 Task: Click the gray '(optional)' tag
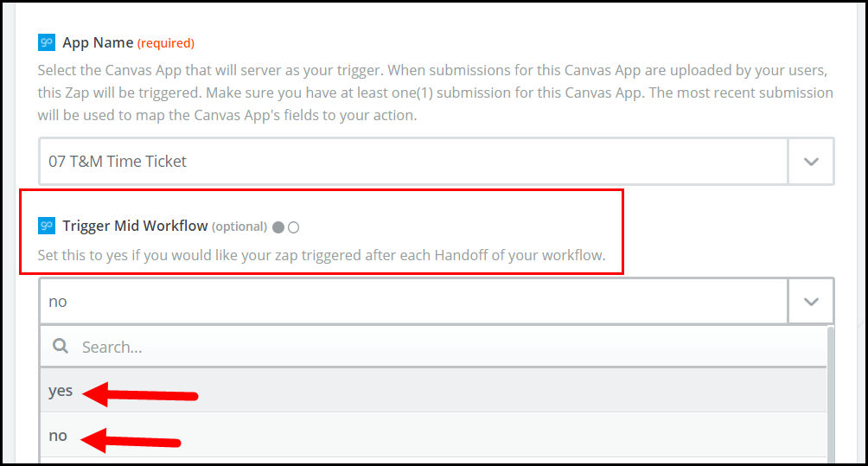coord(239,227)
